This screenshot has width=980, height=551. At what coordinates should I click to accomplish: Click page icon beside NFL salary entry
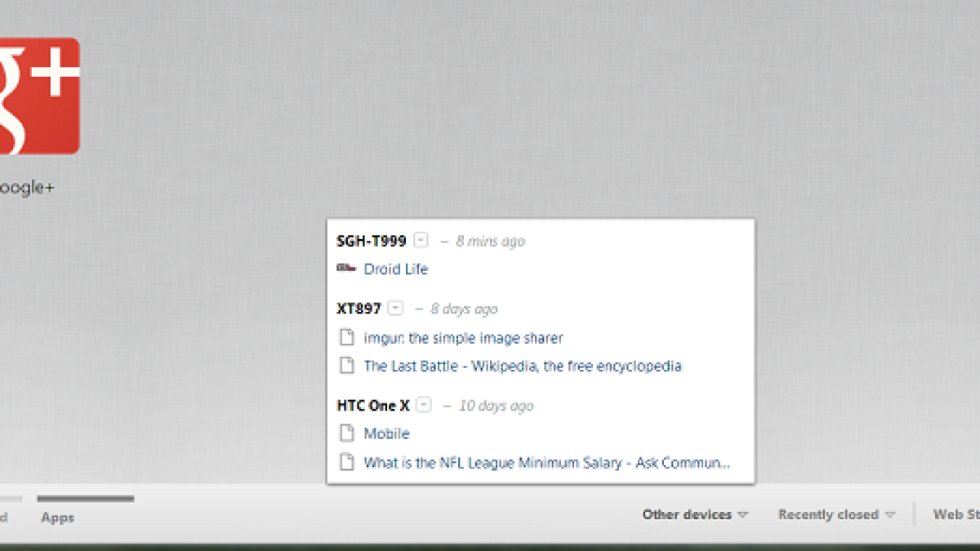coord(346,462)
